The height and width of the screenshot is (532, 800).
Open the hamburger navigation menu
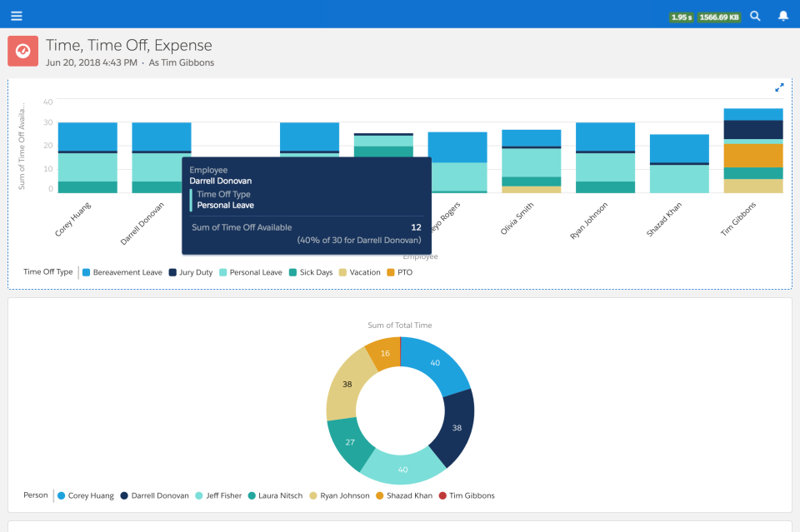(16, 15)
